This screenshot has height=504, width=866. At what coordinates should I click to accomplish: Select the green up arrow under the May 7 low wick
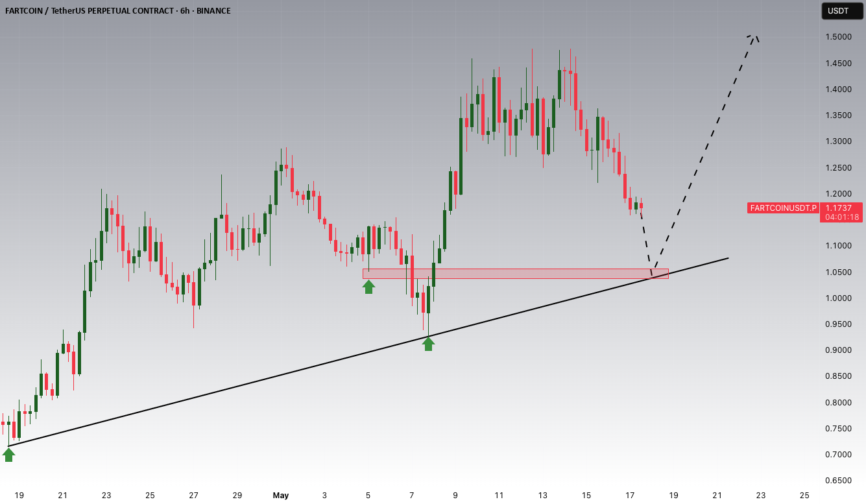(x=428, y=344)
